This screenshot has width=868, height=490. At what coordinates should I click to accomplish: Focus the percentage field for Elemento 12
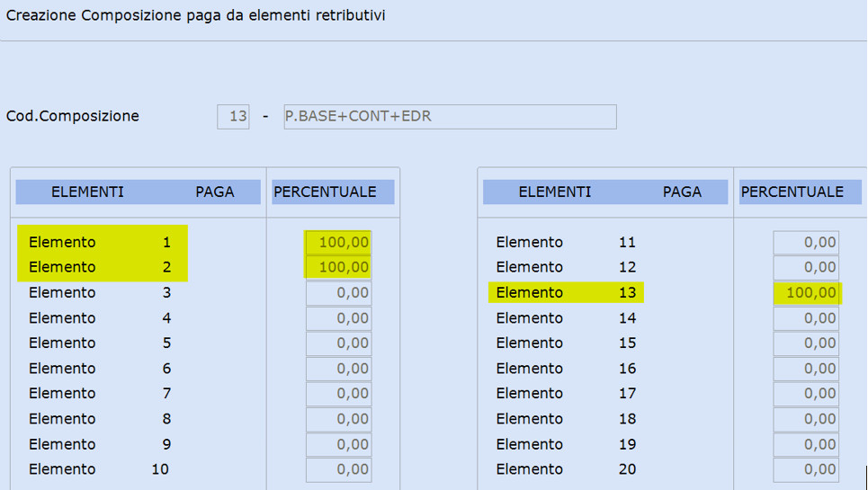click(x=806, y=267)
